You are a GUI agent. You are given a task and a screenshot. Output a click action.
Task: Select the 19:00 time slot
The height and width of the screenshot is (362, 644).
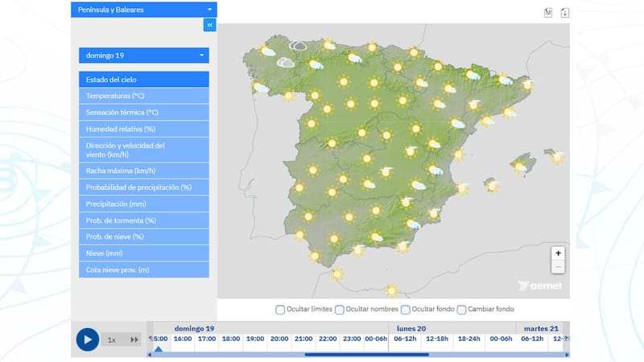click(x=255, y=339)
